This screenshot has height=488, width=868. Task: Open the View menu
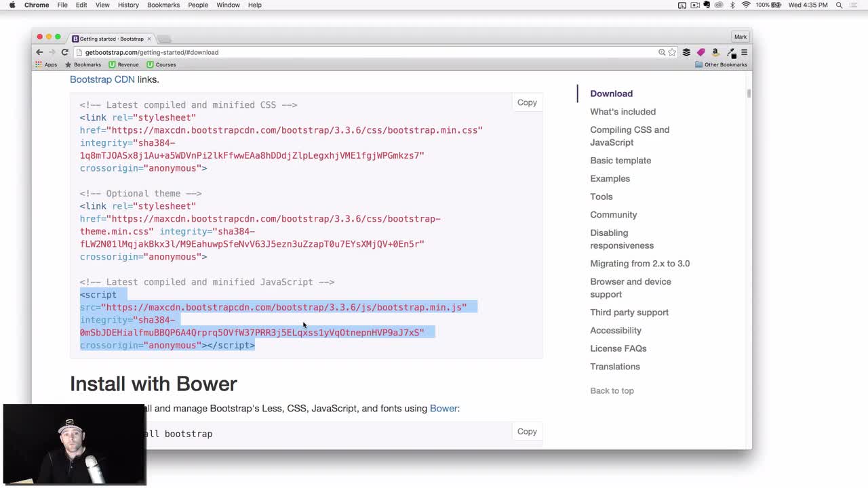102,5
